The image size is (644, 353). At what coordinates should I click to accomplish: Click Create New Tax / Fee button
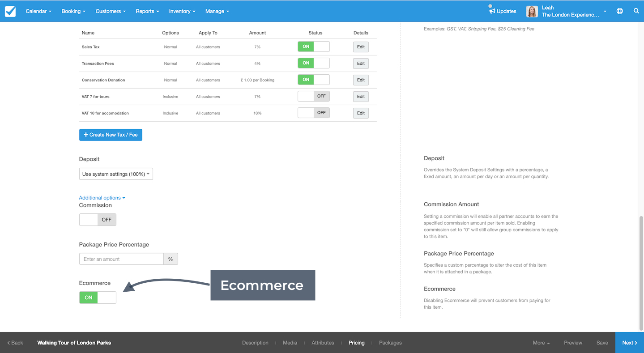pos(111,135)
